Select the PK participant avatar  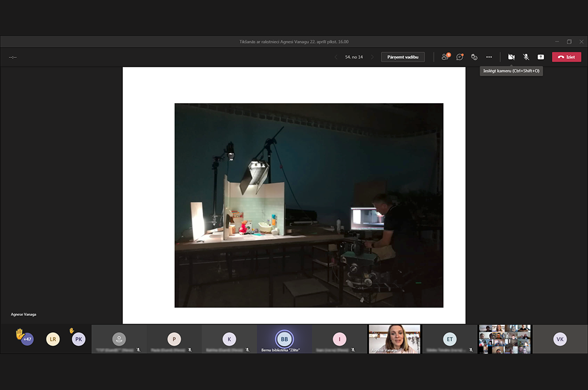pos(78,339)
